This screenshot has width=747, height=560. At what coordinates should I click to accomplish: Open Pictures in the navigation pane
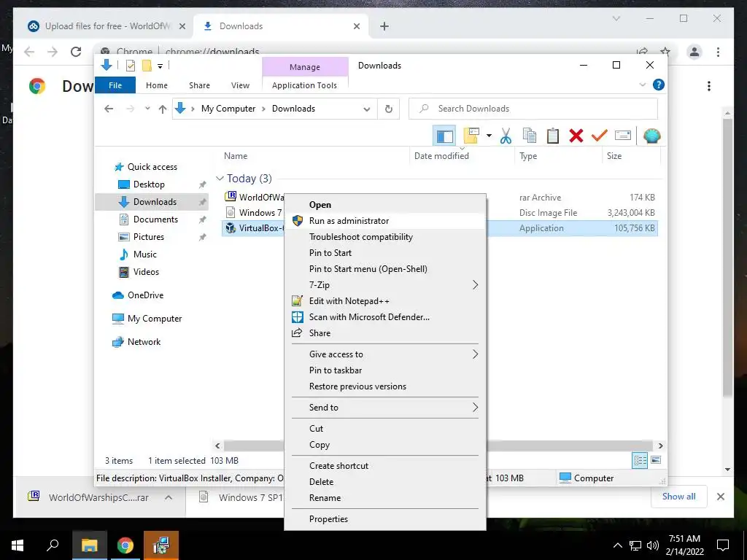[148, 237]
